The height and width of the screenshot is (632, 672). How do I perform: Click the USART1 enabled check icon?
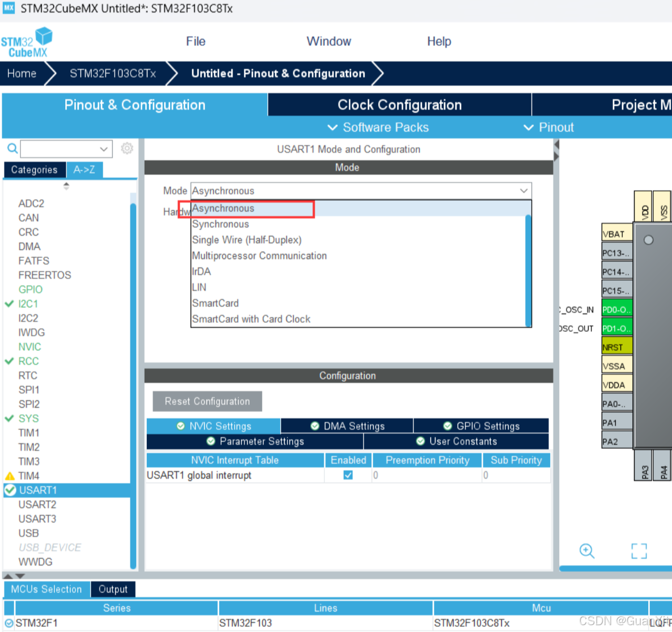click(10, 490)
